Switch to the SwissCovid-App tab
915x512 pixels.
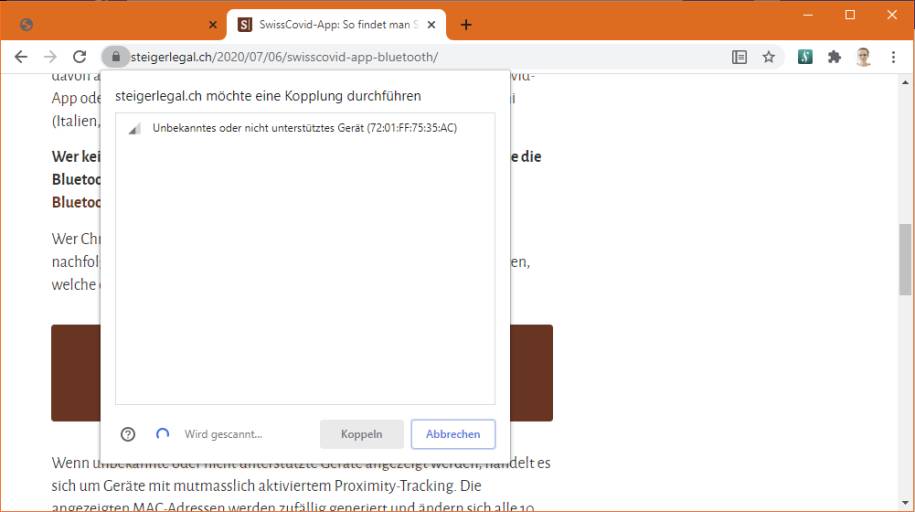[336, 25]
